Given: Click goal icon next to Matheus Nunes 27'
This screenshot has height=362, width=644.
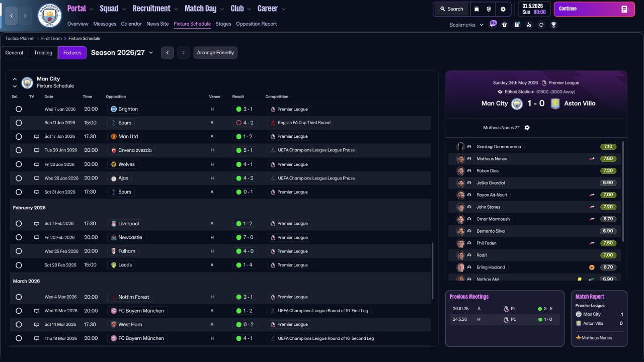Looking at the screenshot, I should pos(527,128).
